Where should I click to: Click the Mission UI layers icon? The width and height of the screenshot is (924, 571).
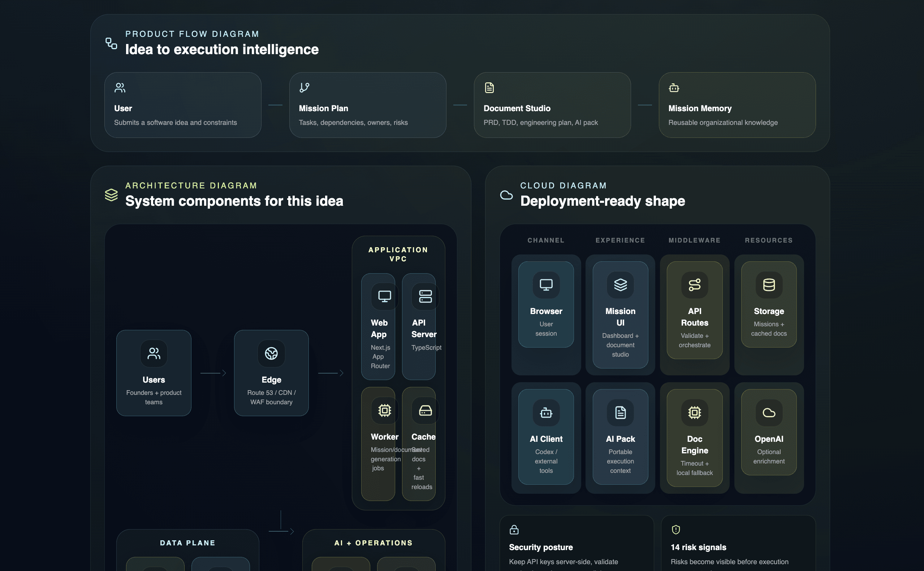coord(621,285)
